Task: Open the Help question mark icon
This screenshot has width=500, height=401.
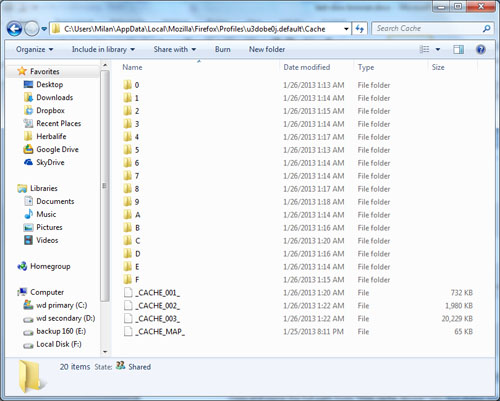Action: pyautogui.click(x=480, y=50)
